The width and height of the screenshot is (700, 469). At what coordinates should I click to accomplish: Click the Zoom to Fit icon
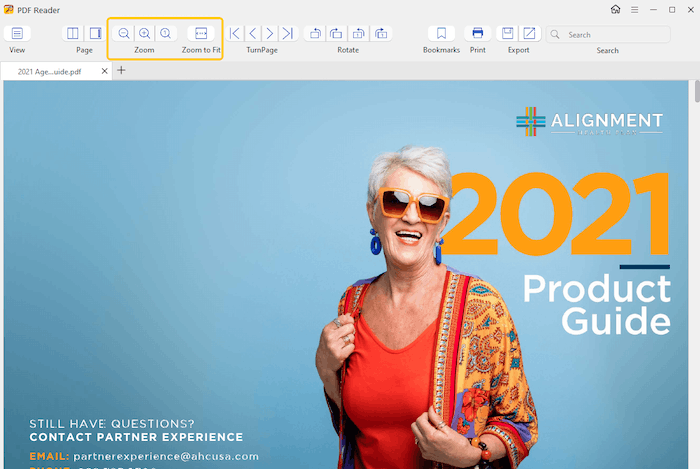(201, 33)
